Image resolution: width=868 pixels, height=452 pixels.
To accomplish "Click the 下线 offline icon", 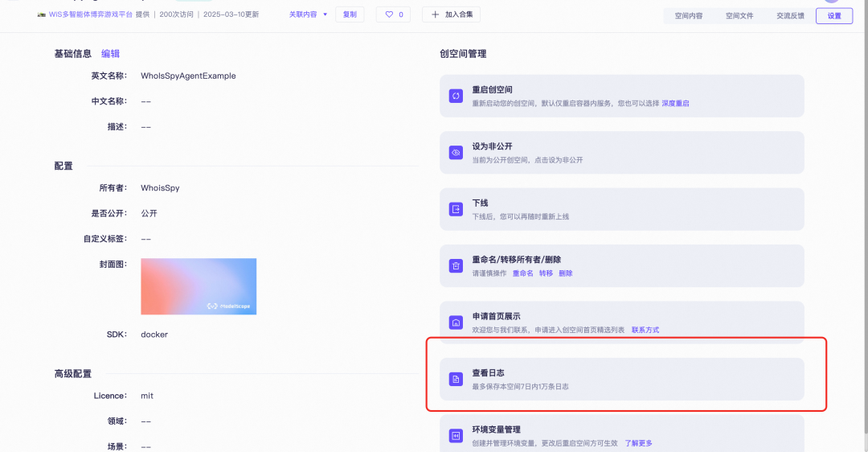I will 456,209.
